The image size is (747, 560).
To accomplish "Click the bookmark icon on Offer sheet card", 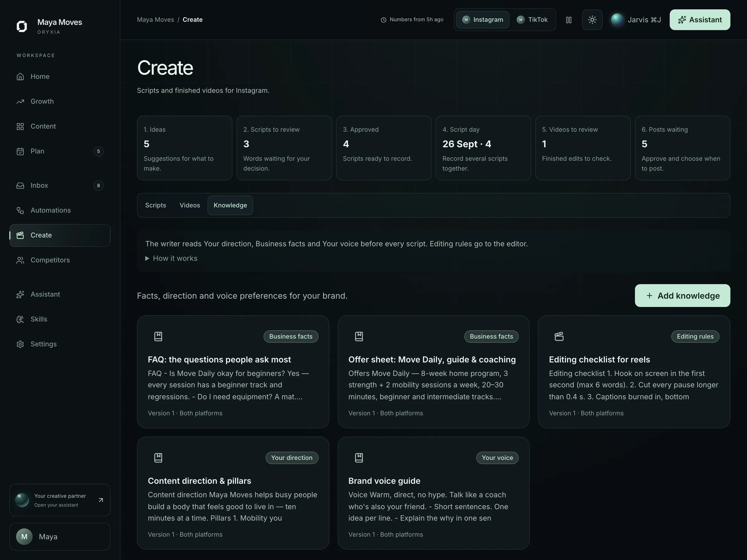I will 359,336.
